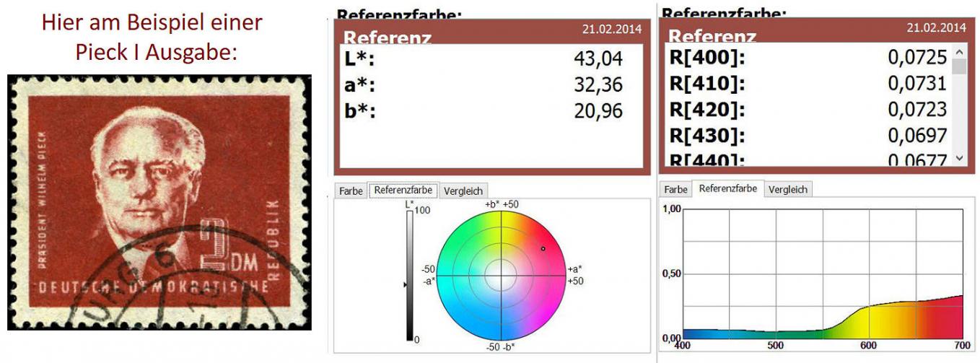Click the down arrow of the R-values scrollbar

tap(959, 158)
